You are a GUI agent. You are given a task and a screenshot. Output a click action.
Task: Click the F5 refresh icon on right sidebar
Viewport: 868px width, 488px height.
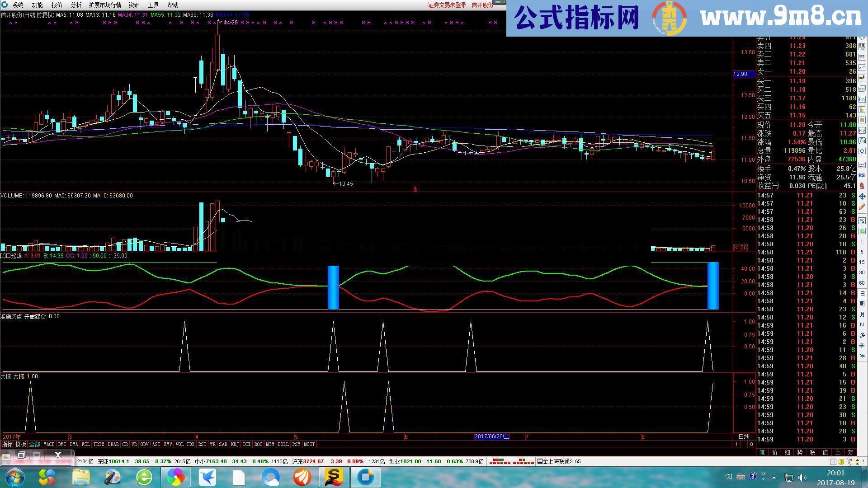[863, 221]
